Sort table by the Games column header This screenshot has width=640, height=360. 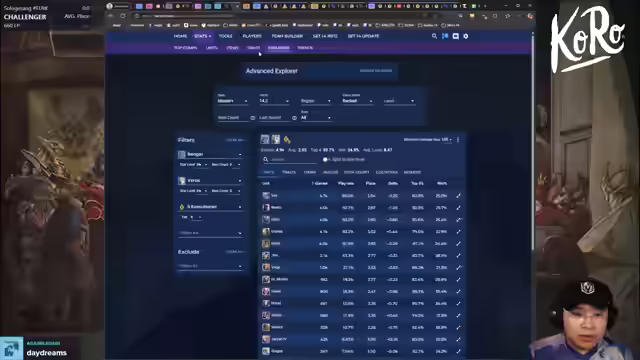[320, 184]
